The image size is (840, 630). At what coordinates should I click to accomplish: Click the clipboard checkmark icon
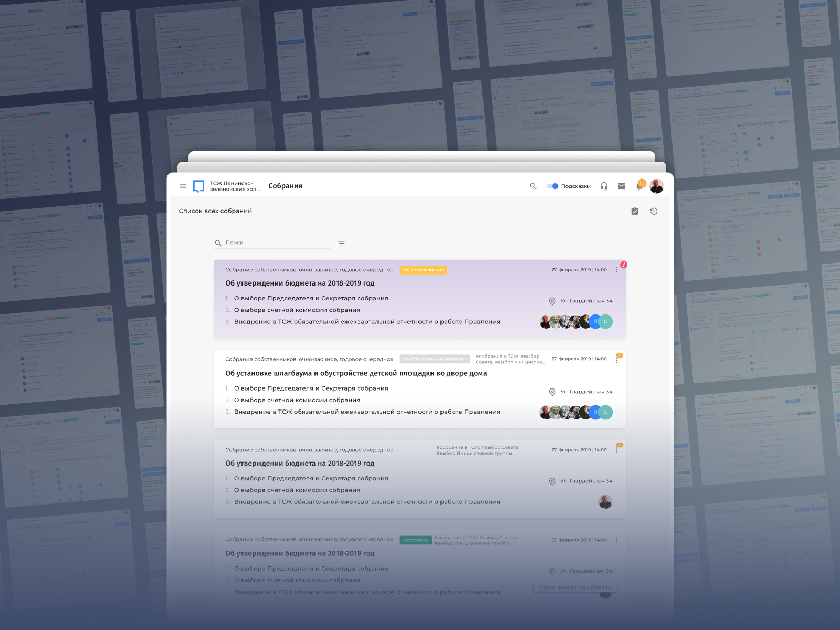[635, 211]
